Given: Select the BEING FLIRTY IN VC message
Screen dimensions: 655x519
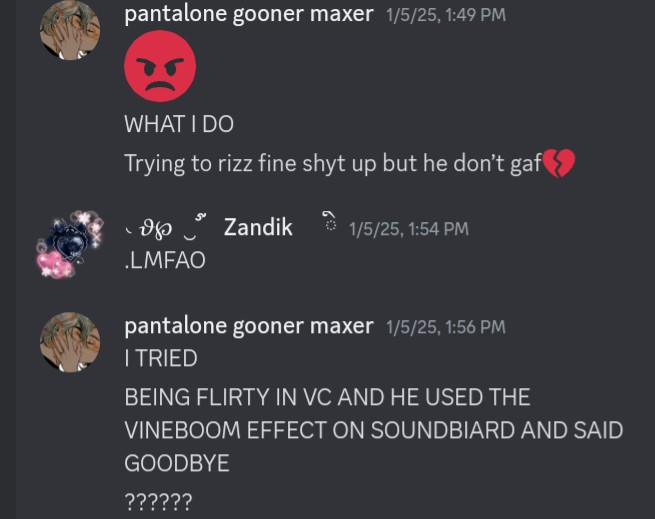Looking at the screenshot, I should click(374, 430).
